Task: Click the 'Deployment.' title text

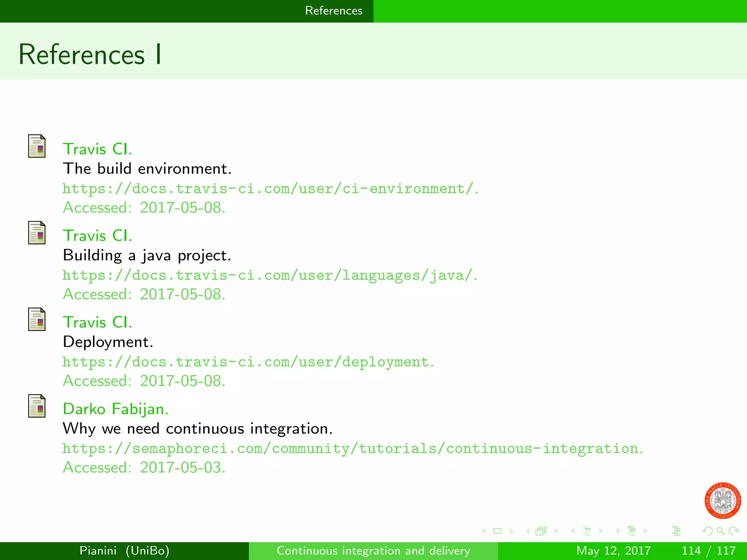Action: pos(108,342)
